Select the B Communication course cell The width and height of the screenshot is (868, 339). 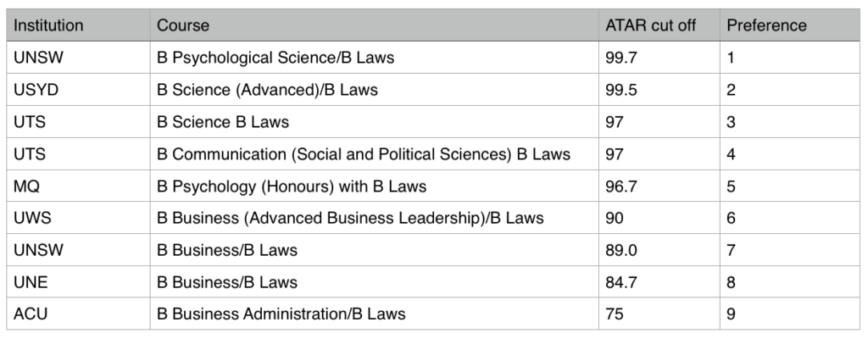(x=364, y=154)
